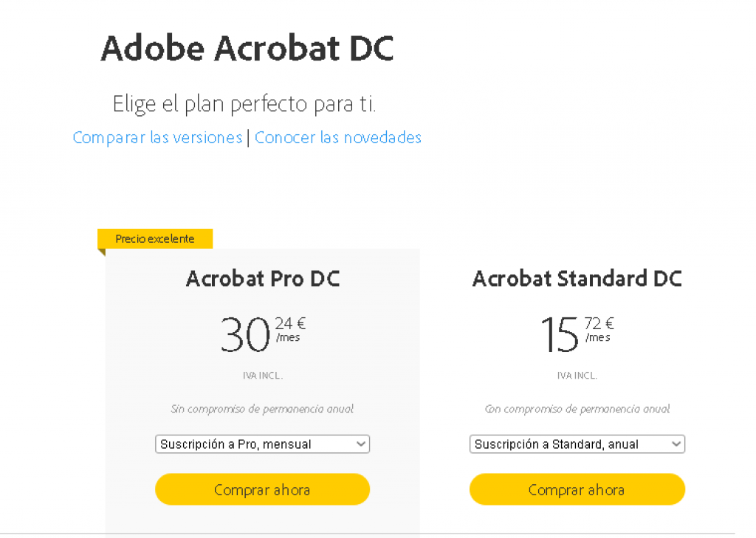Open the Comparar las versiones link

click(x=157, y=138)
